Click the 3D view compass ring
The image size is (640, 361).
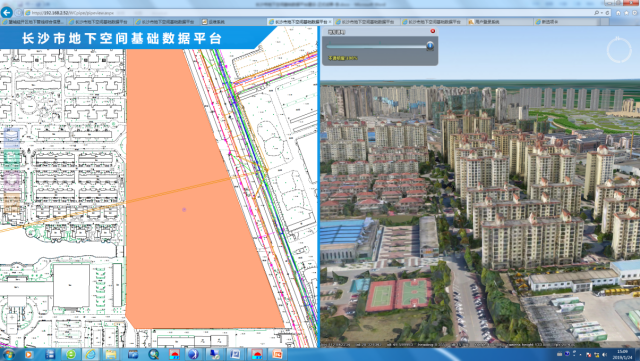619,50
